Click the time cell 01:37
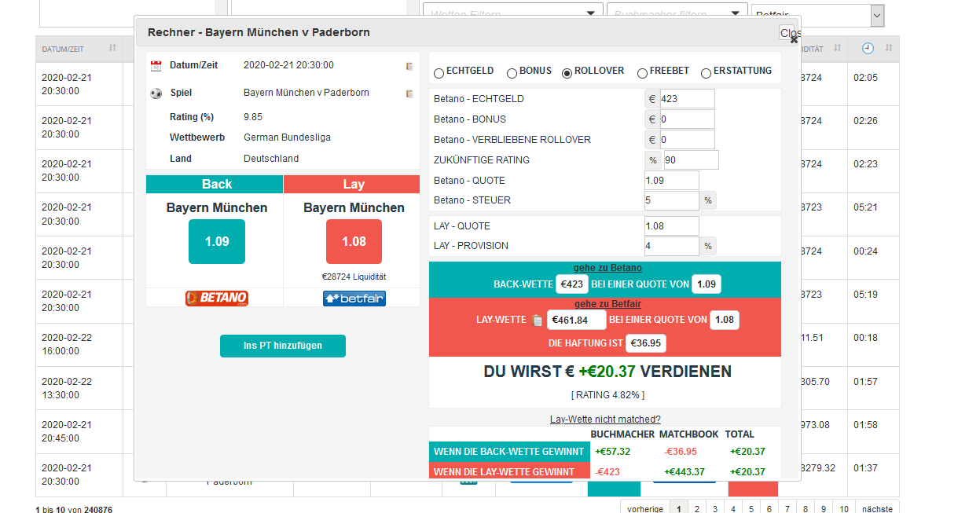 pyautogui.click(x=865, y=468)
